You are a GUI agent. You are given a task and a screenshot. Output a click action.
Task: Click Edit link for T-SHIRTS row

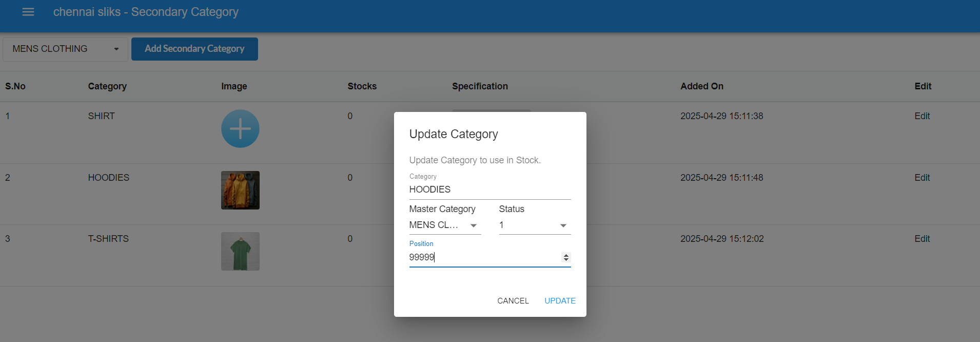pos(922,239)
